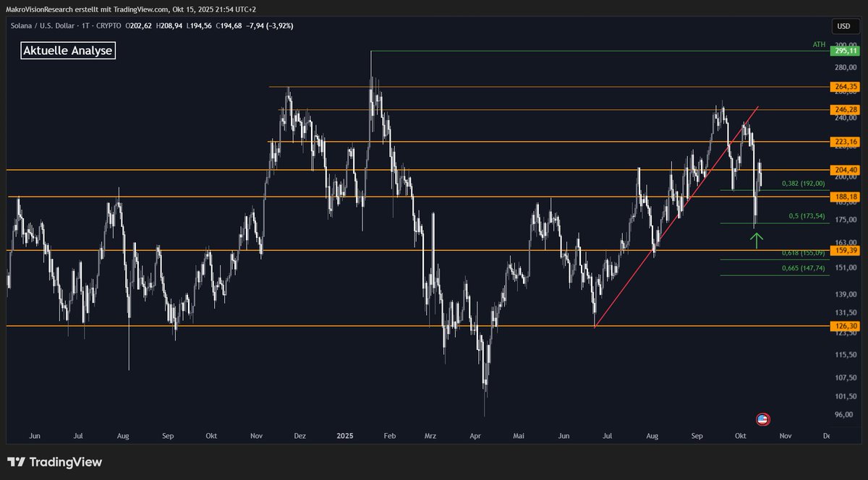Open the USD currency selector
868x480 pixels.
(x=843, y=26)
